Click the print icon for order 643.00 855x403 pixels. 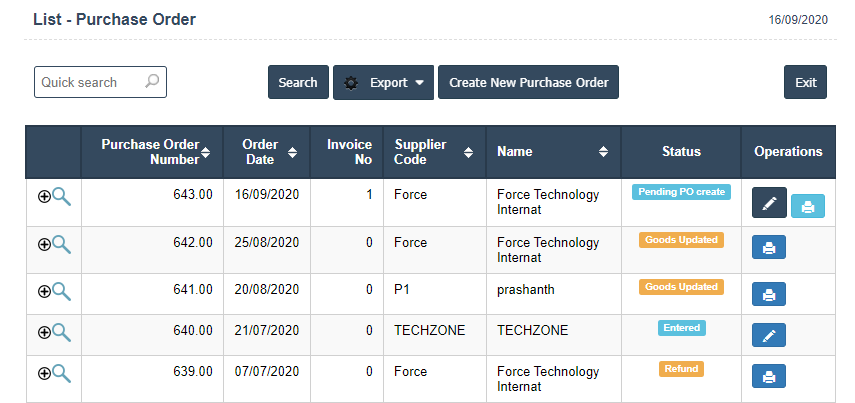[x=809, y=207]
